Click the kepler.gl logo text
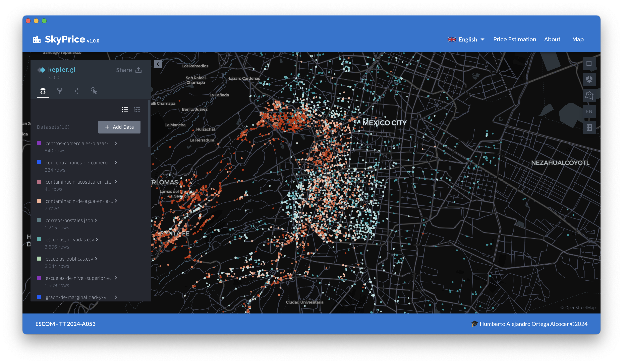Image resolution: width=623 pixels, height=364 pixels. pos(62,70)
